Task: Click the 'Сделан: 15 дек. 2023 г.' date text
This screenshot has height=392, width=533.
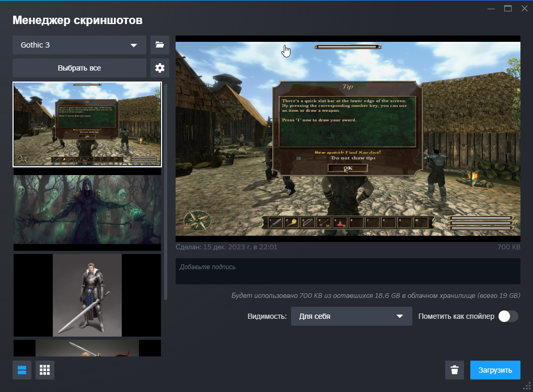Action: pyautogui.click(x=226, y=247)
